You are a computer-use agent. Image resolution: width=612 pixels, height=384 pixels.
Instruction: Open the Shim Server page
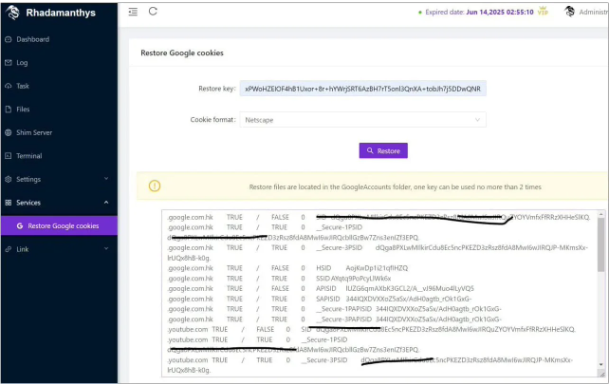[34, 133]
